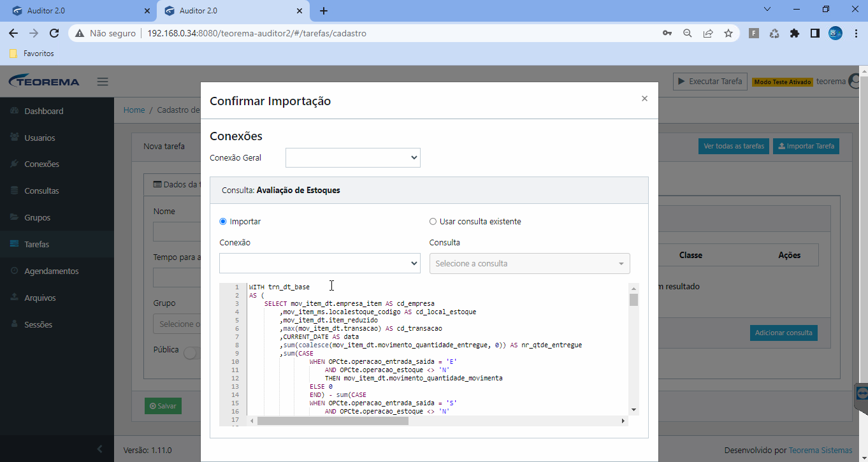This screenshot has height=462, width=868.
Task: Click the Conexões plug icon in sidebar
Action: pos(15,164)
